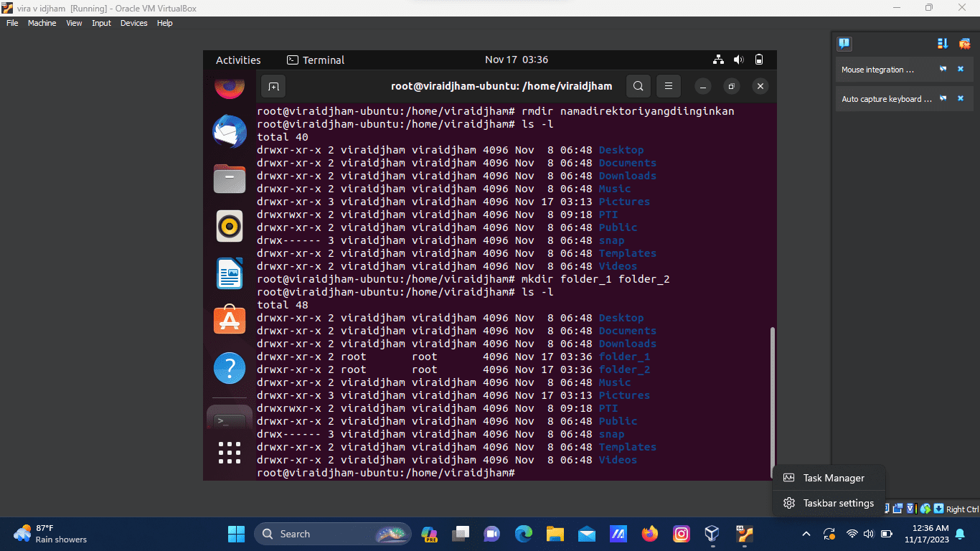Hide details for Auto capture keyboard notification
Viewport: 980px width, 551px height.
[943, 99]
